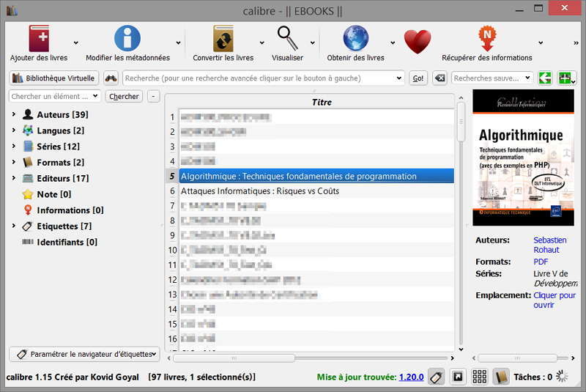
Task: Expand the Langues [2] tree node
Action: [14, 130]
